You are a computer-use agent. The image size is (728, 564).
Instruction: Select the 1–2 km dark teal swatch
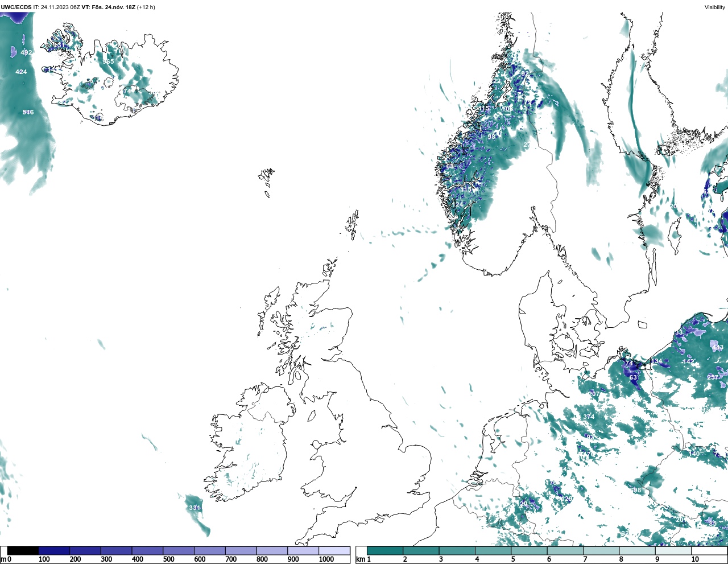point(385,551)
